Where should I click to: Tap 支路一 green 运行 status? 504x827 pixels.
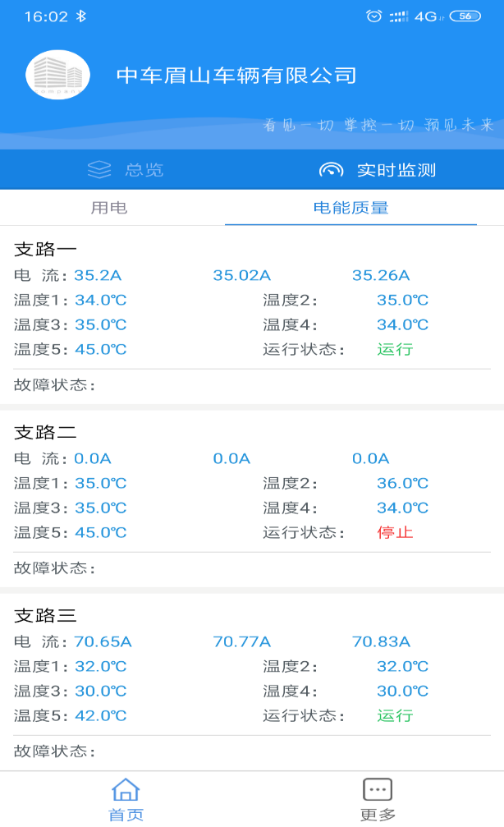point(395,349)
